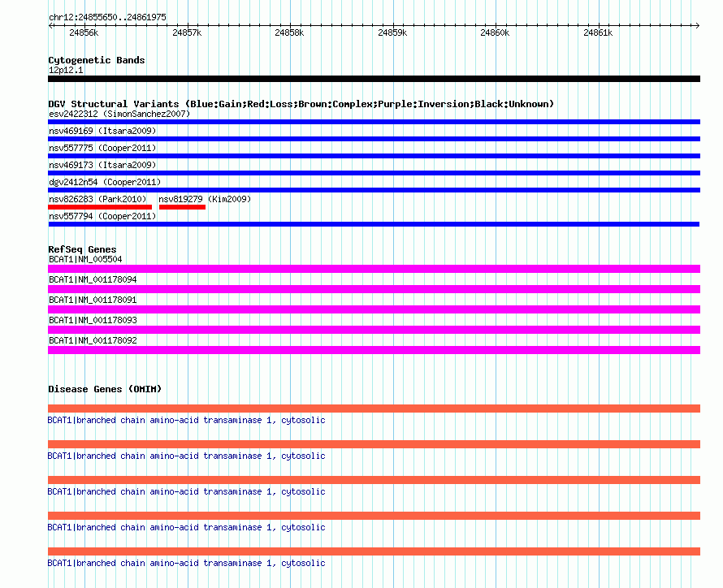The image size is (723, 588).
Task: Click the magenta bar under BCAT1|NM_001178092
Action: pyautogui.click(x=374, y=350)
